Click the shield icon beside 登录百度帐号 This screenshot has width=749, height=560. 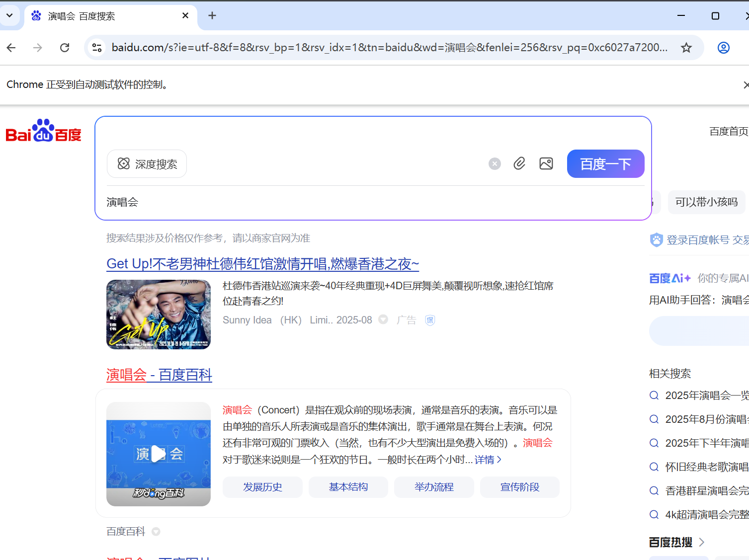657,240
